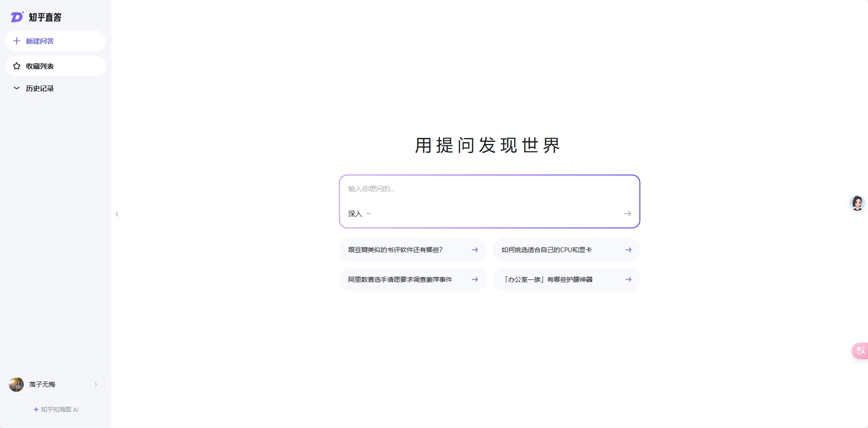Click the plus icon for 新建问答
The width and height of the screenshot is (868, 428).
17,41
